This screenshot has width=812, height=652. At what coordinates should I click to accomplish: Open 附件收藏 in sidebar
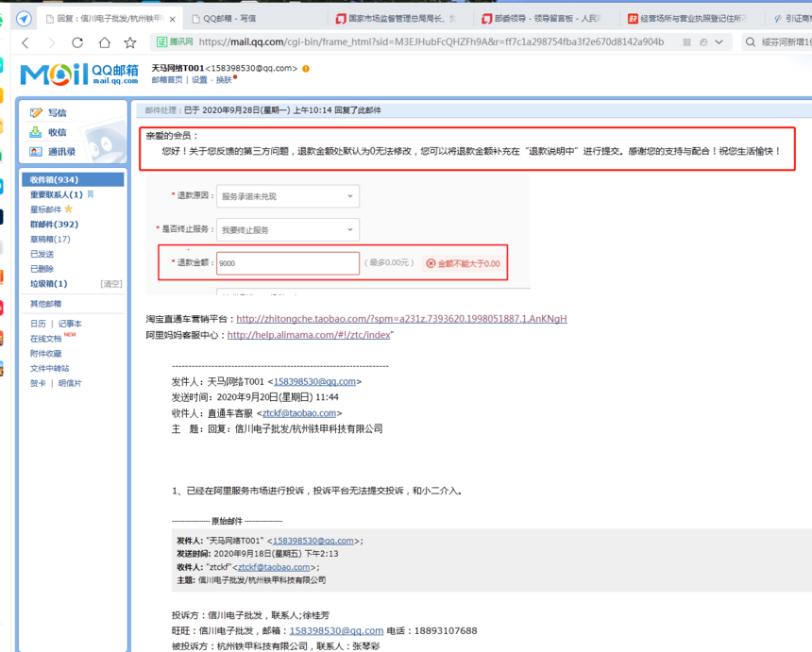45,354
